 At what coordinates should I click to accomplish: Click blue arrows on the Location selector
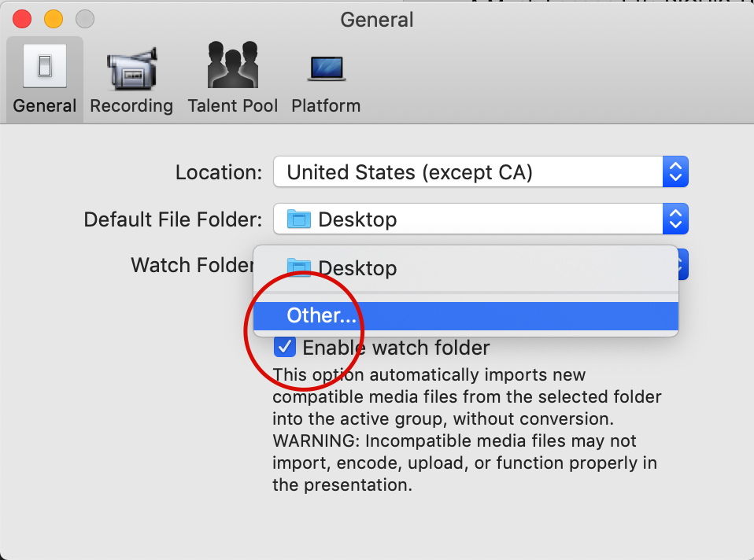tap(676, 172)
